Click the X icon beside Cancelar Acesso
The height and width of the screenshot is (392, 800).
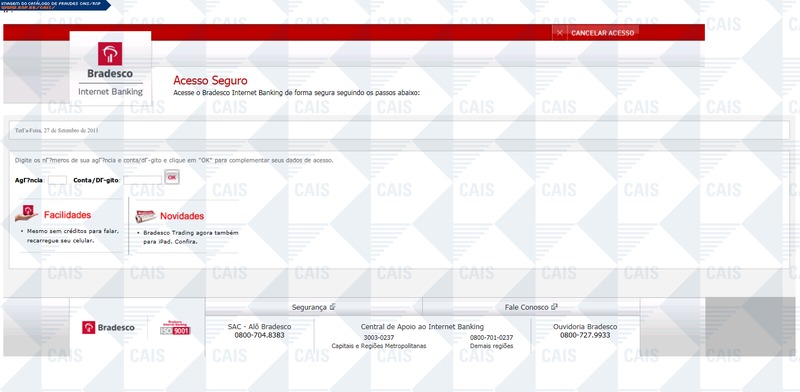(560, 33)
